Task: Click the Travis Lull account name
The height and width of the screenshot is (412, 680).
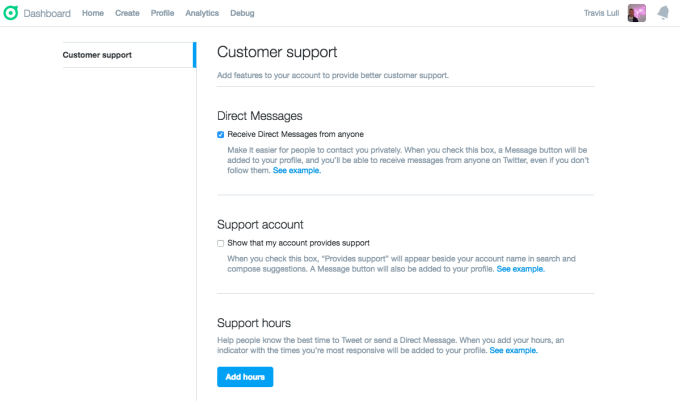Action: (x=602, y=13)
